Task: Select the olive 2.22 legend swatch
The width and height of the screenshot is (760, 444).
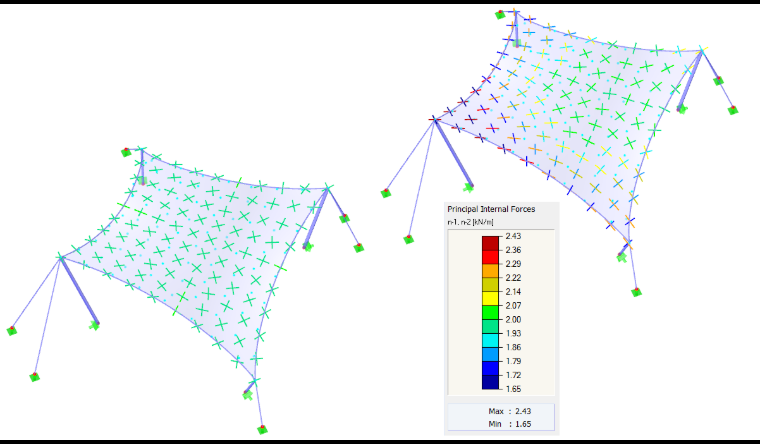Action: point(490,285)
